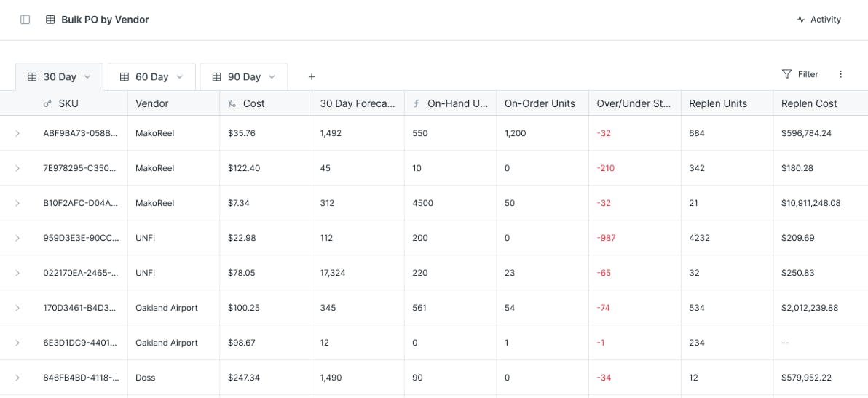Click the link icon in Cost header
868x398 pixels.
pyautogui.click(x=232, y=103)
